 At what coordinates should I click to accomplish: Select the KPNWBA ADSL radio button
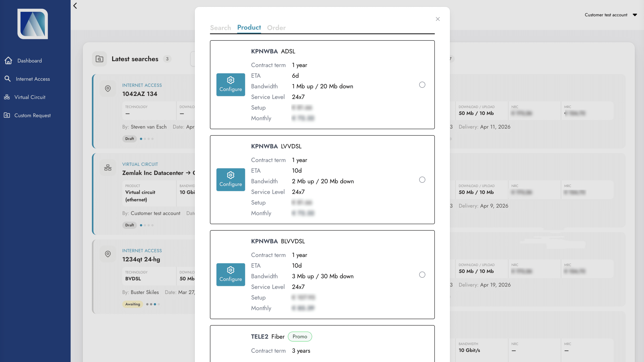tap(422, 85)
